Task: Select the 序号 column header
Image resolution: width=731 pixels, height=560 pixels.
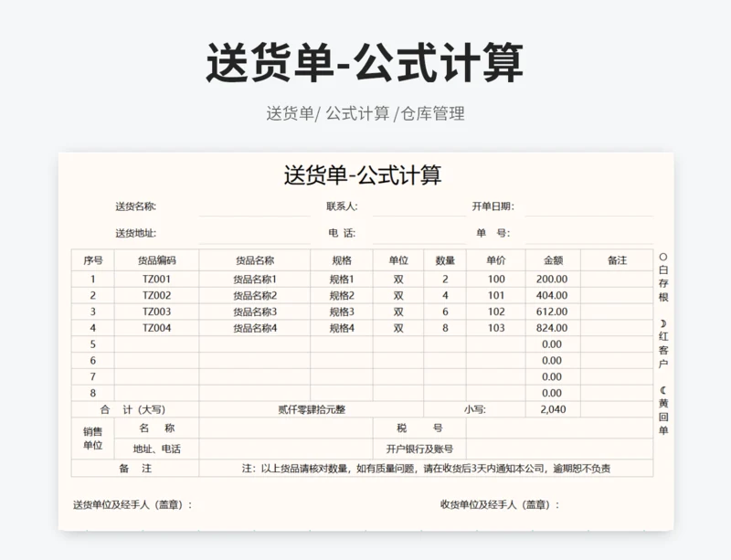Action: [x=93, y=260]
